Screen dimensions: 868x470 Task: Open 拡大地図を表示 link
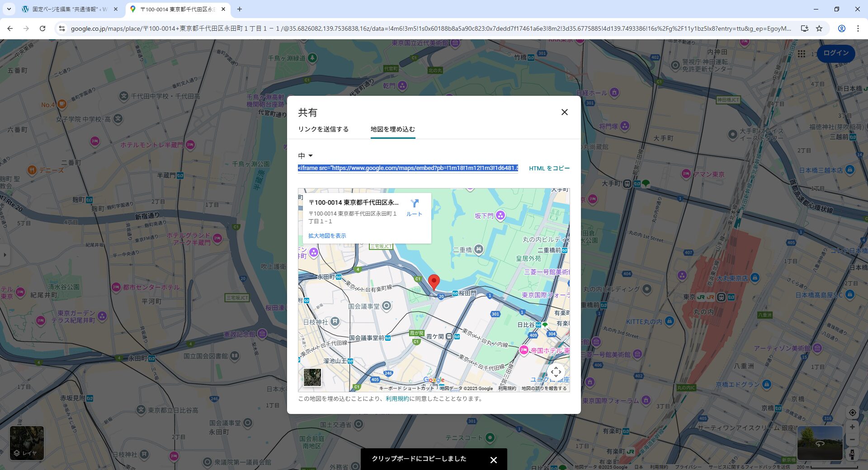pos(327,235)
